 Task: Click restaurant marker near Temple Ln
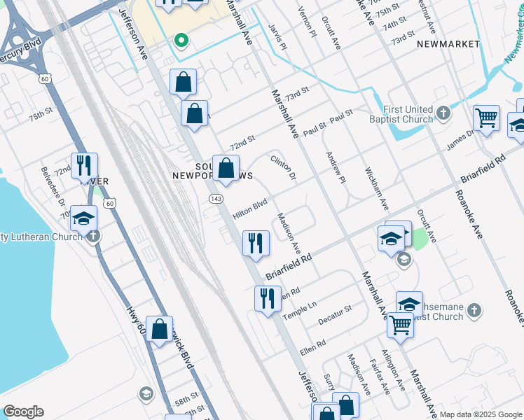point(268,302)
